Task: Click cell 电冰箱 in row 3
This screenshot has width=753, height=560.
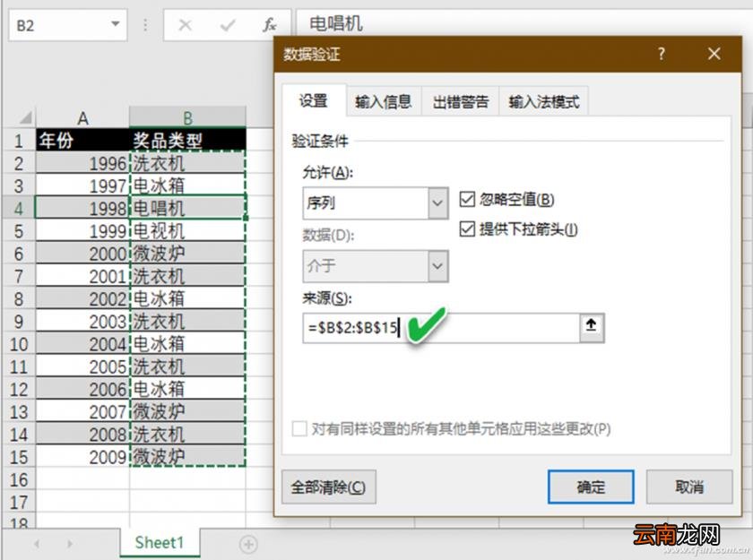Action: [187, 185]
